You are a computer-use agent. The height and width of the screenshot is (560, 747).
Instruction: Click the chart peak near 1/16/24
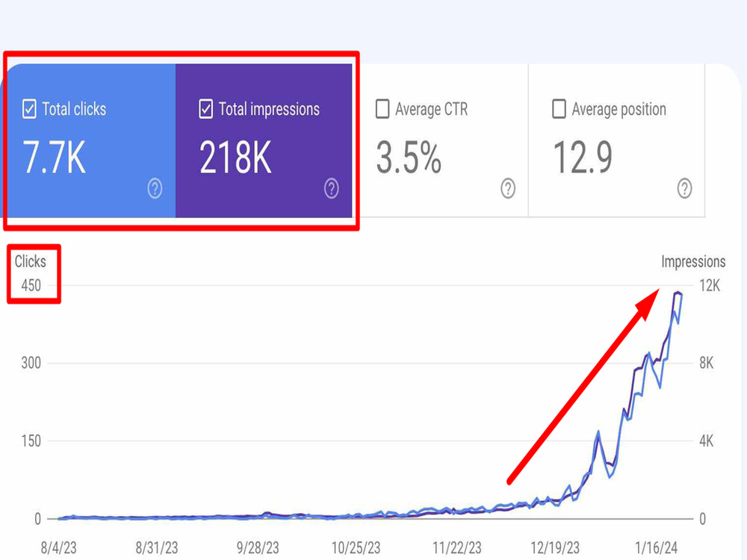coord(678,293)
